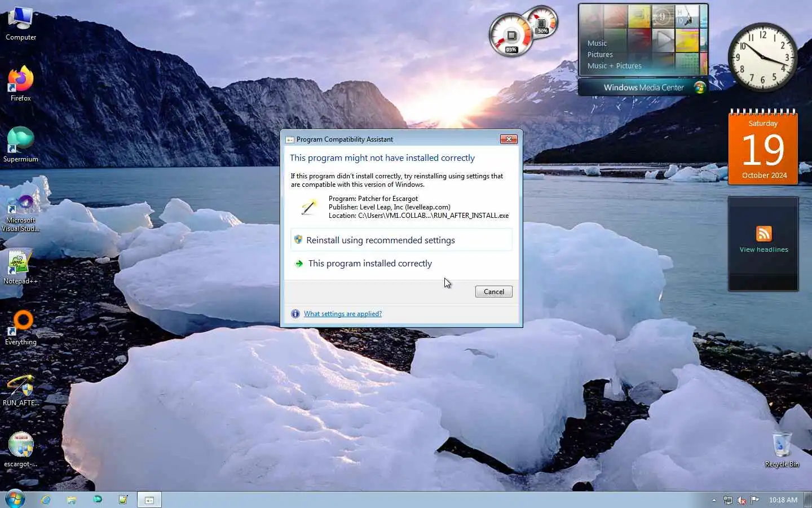Open the Recycle Bin
The height and width of the screenshot is (508, 812).
pos(782,449)
